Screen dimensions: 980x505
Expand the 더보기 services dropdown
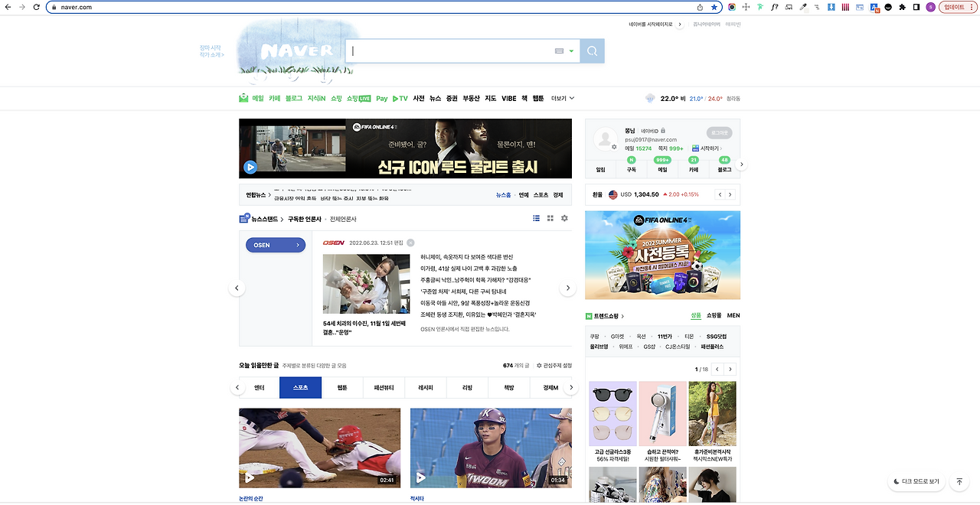(x=561, y=98)
